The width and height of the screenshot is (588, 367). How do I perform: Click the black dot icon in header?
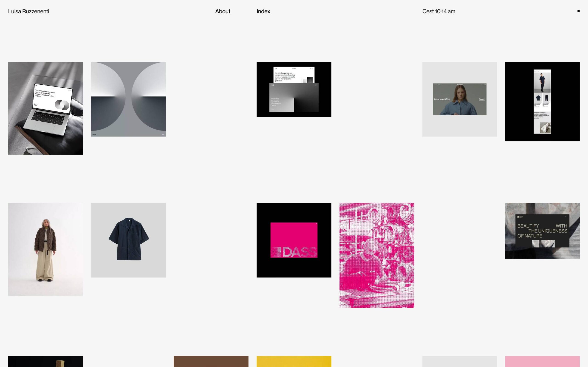pyautogui.click(x=578, y=11)
